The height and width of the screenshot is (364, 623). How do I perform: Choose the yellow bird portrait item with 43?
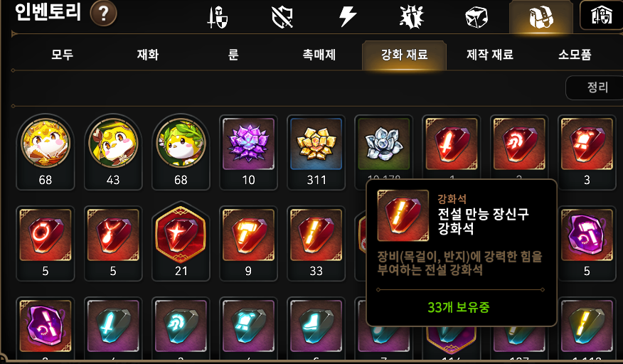113,151
